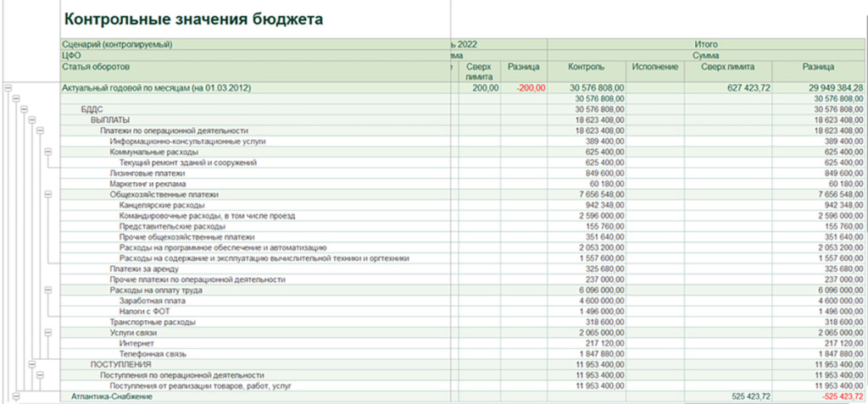Collapse the 'Расходы на оплату труда' group
Image resolution: width=868 pixels, height=404 pixels.
49,291
